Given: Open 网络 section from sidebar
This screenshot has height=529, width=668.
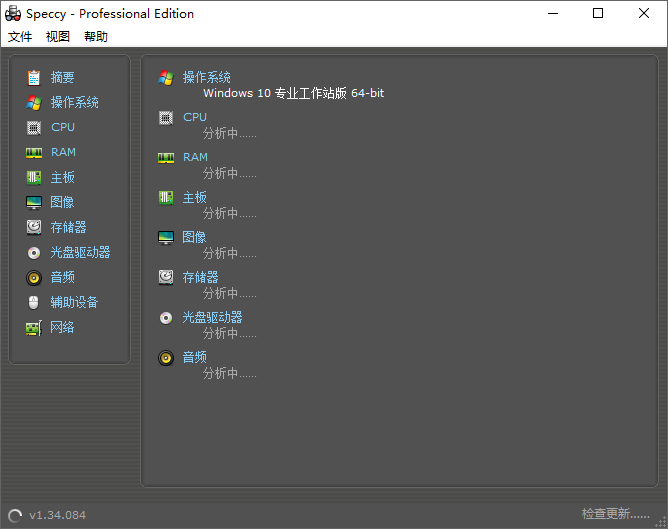Looking at the screenshot, I should pos(62,327).
